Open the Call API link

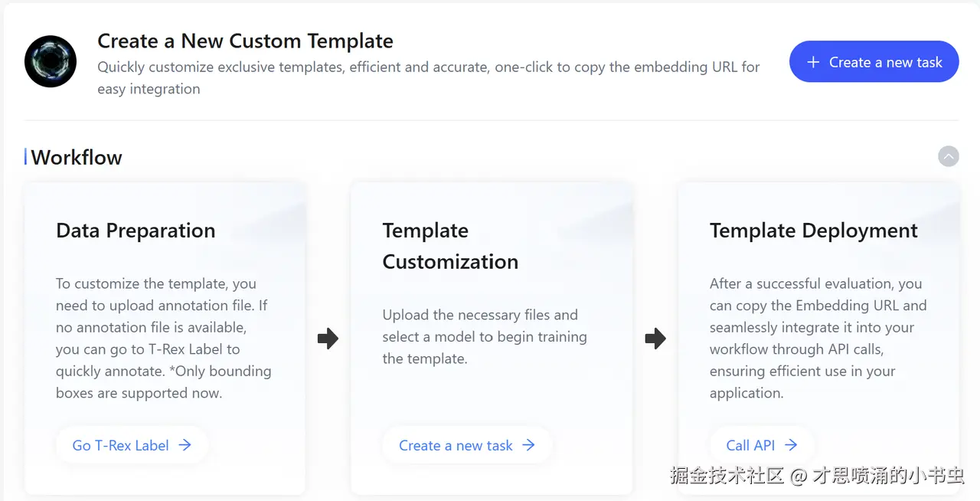[762, 445]
